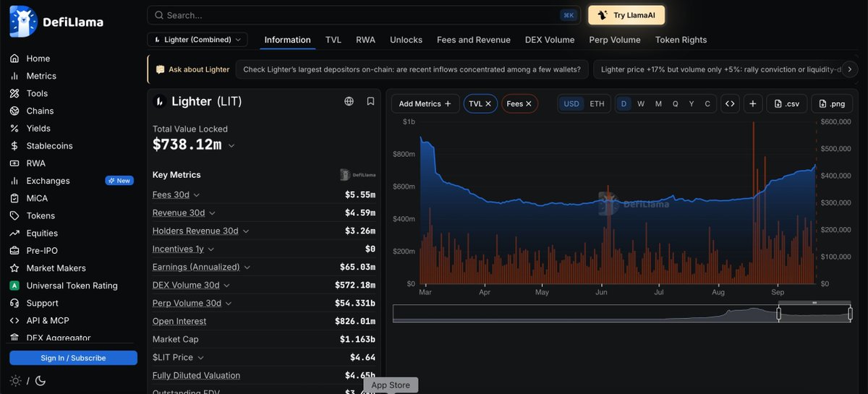
Task: Remove the Fees metric chip
Action: [529, 104]
